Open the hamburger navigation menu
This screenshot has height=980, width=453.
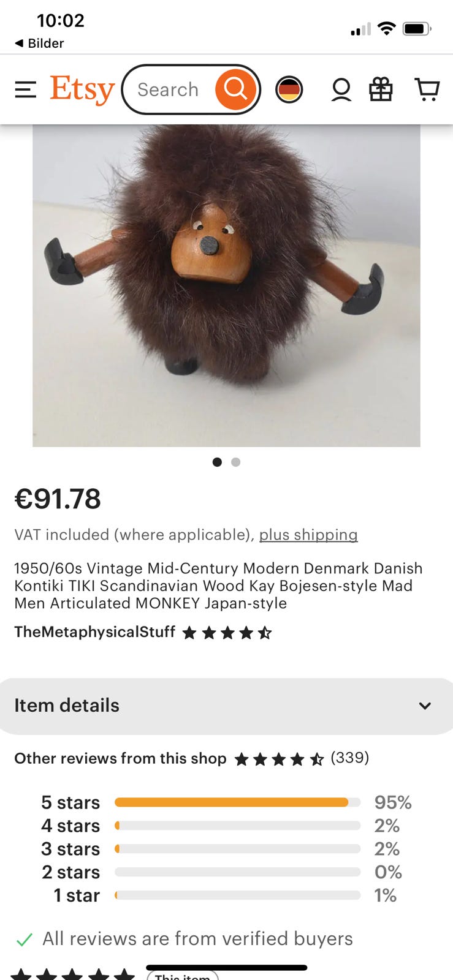click(x=26, y=89)
